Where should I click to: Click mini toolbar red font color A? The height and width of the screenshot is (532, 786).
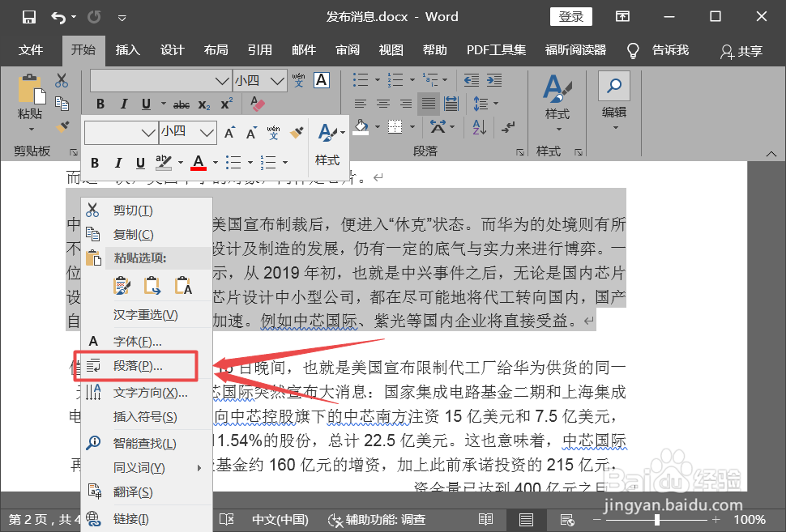coord(199,163)
